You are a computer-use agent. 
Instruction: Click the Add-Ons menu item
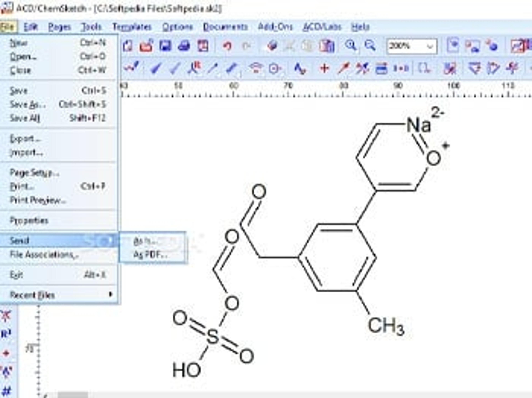click(275, 27)
